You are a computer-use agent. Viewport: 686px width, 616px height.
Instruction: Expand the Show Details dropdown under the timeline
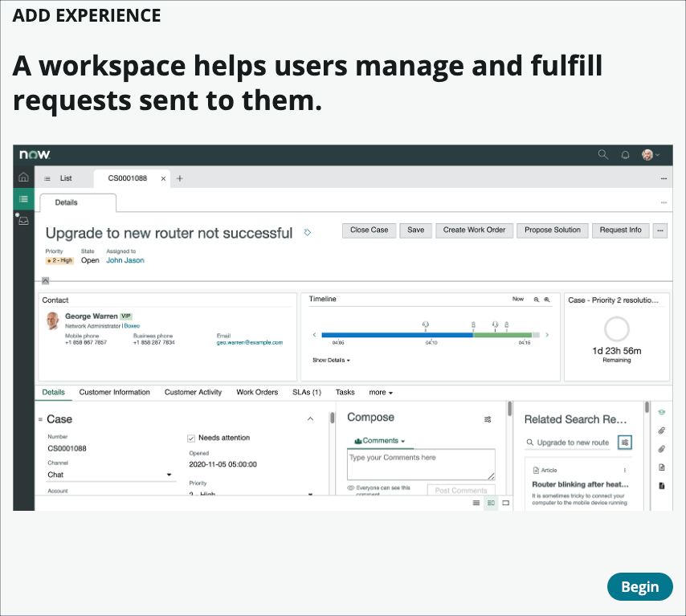click(x=332, y=359)
